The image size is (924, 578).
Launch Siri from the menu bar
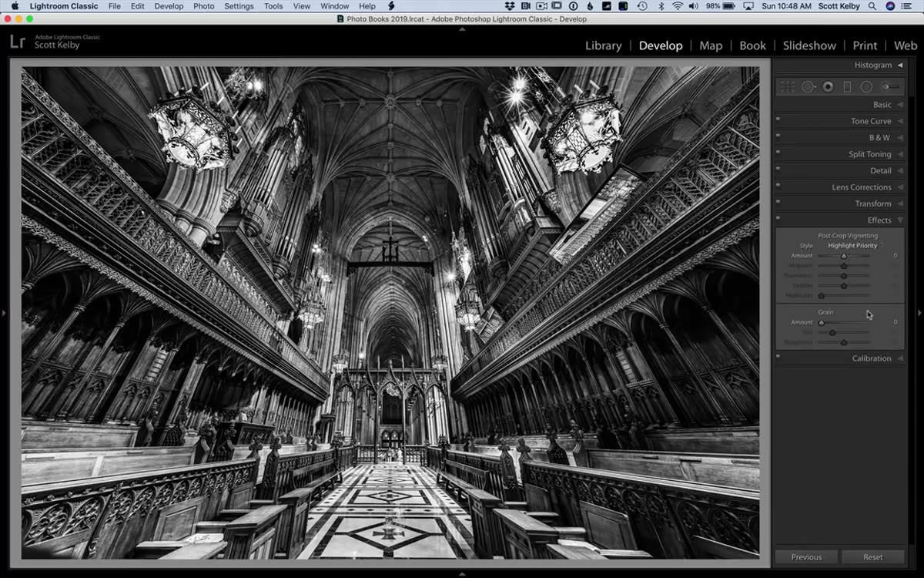891,6
